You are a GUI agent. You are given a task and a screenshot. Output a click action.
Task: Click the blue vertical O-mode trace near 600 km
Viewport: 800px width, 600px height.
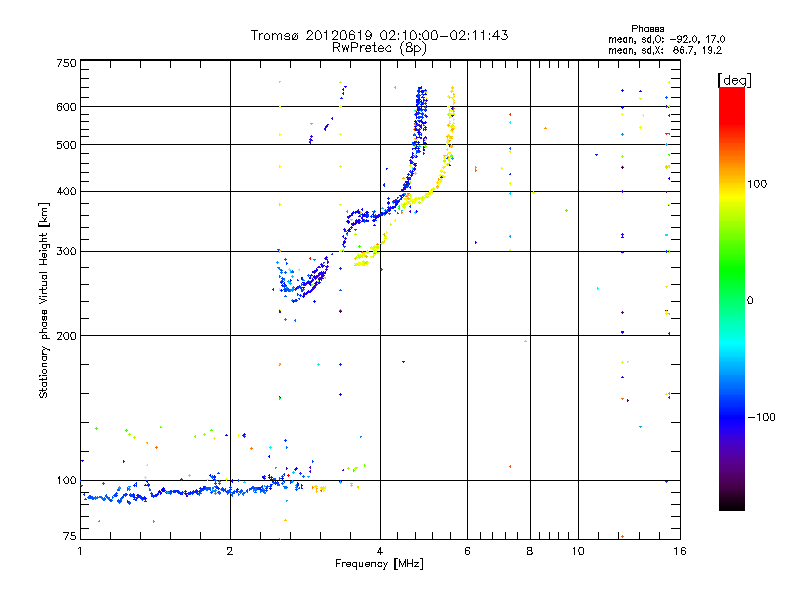[420, 120]
